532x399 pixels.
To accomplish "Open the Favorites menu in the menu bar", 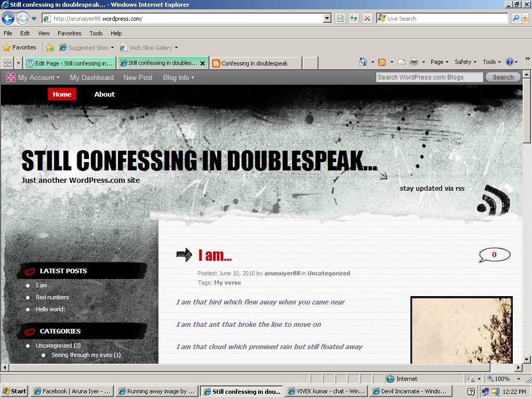I will tap(69, 33).
